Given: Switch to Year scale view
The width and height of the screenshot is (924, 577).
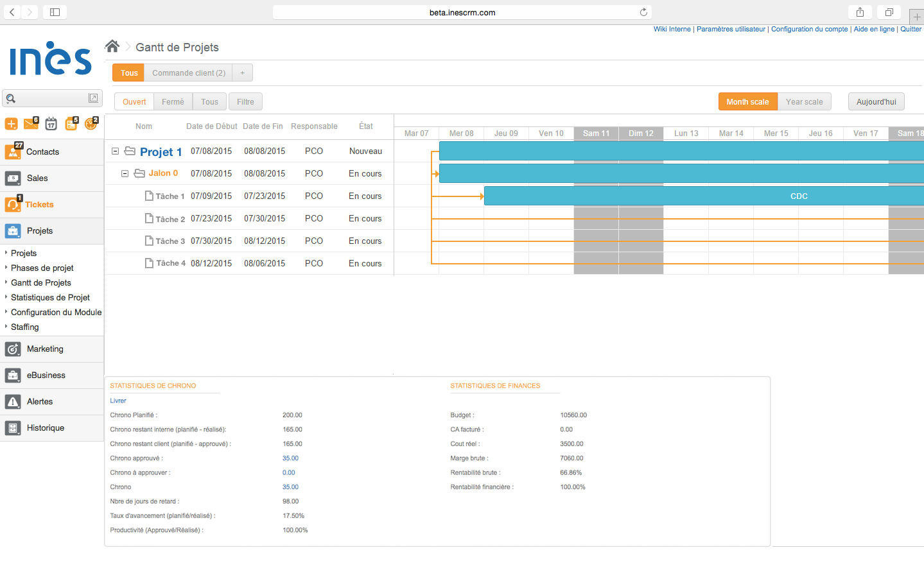Looking at the screenshot, I should coord(805,101).
